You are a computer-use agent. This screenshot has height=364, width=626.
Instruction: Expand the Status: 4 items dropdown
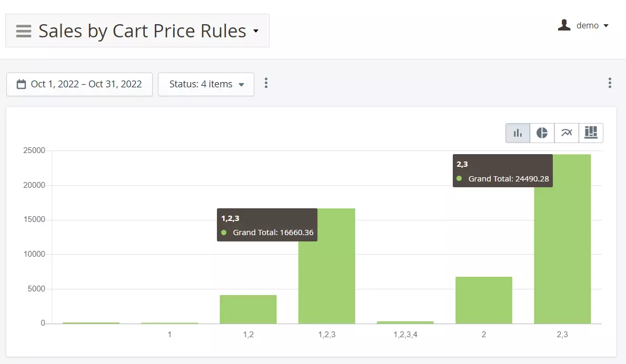(206, 84)
